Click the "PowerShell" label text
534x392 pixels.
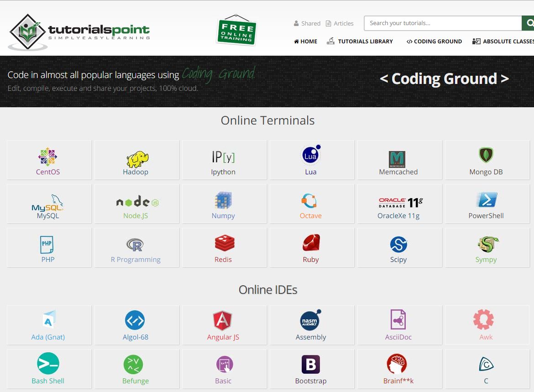tap(486, 215)
